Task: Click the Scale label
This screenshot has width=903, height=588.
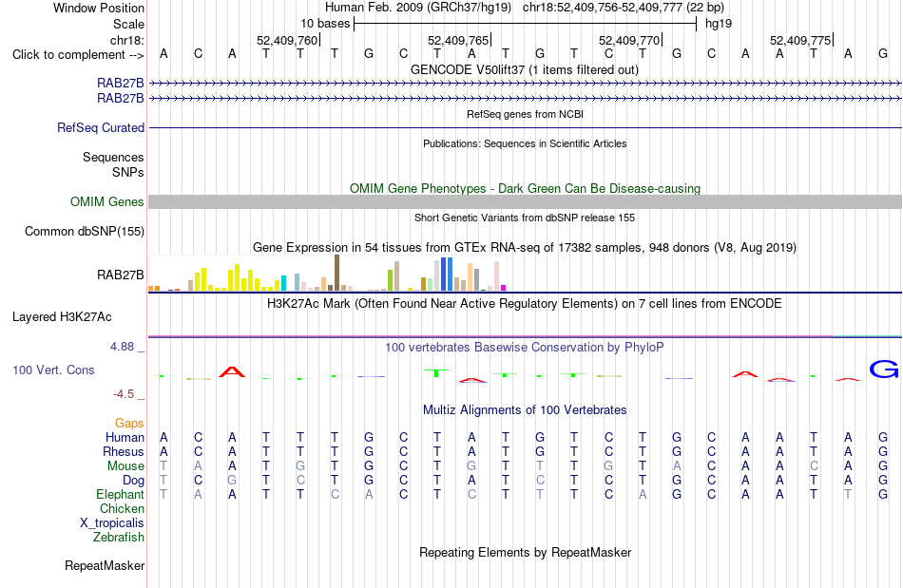Action: pos(128,24)
